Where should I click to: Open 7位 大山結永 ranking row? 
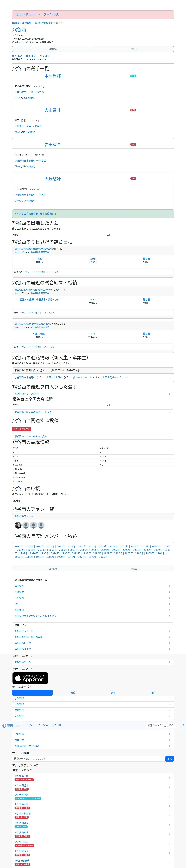click(93, 834)
